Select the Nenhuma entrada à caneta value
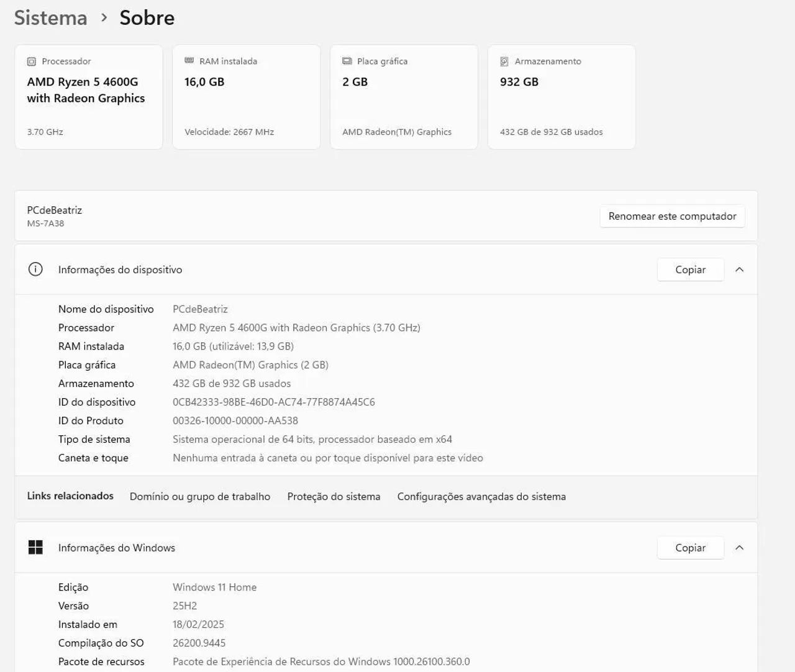795x672 pixels. pos(328,458)
